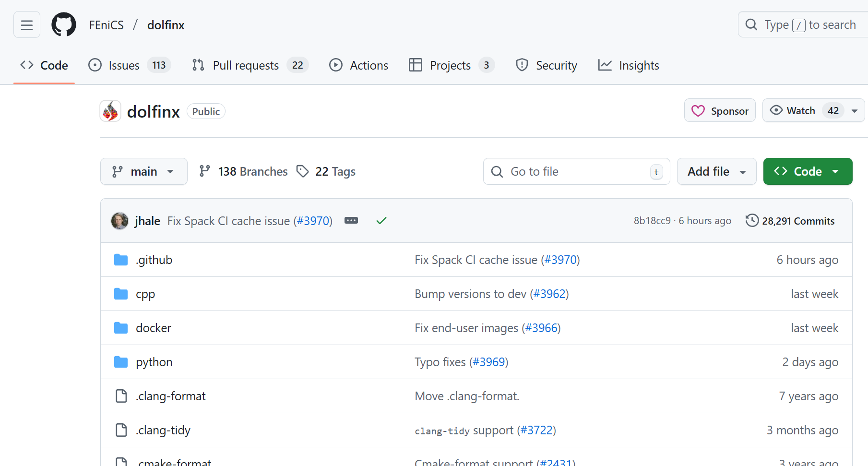868x466 pixels.
Task: Open pull request #3962 link
Action: 549,294
